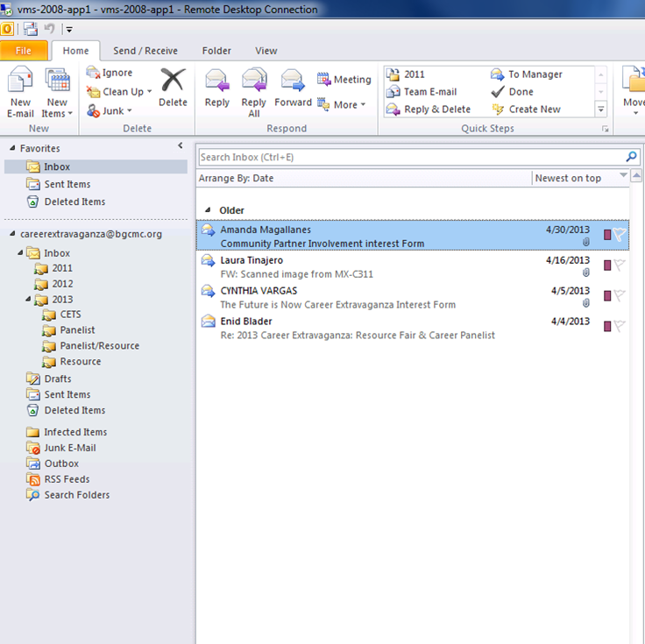Toggle follow-up flag on Laura Tinajero email
The image size is (645, 644).
620,265
